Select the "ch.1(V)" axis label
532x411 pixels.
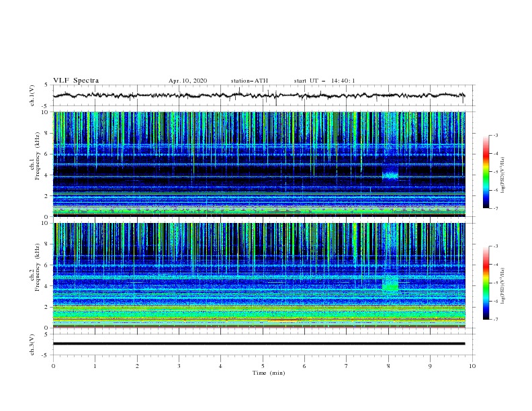point(32,95)
